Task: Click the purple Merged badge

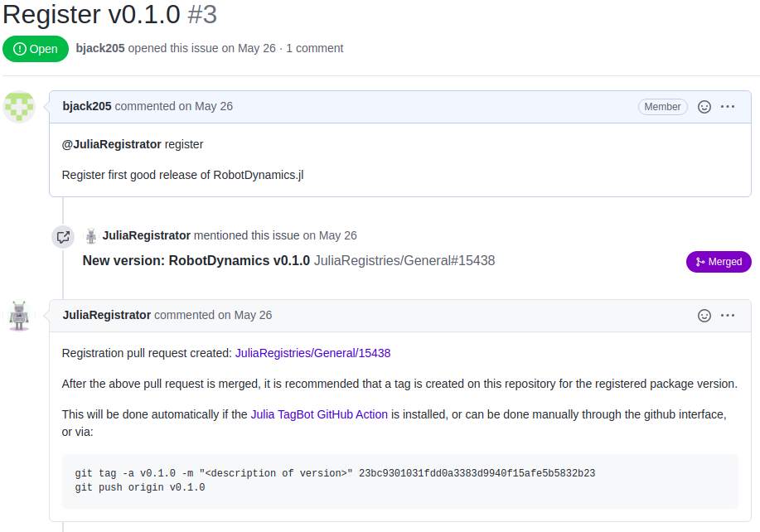Action: point(719,262)
